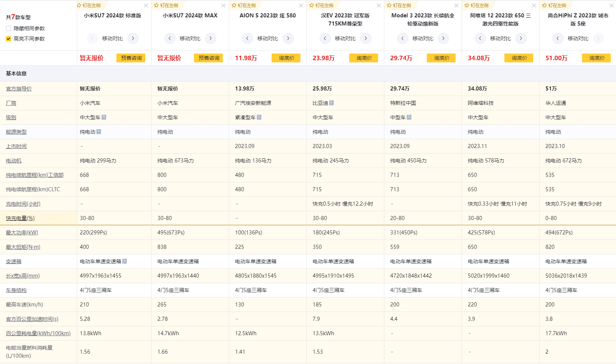Remove 小米SU7 2024款 标准版 from the comparison
Image resolution: width=616 pixels, height=364 pixels.
click(x=146, y=6)
